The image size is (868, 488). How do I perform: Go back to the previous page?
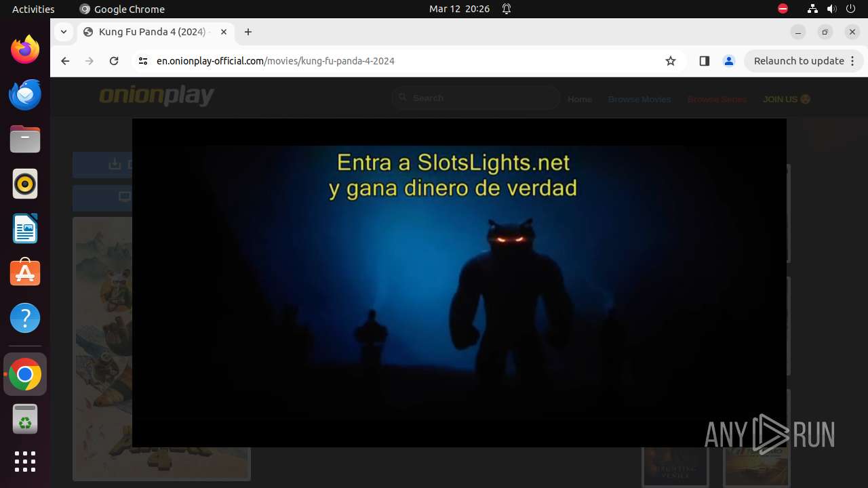tap(65, 61)
